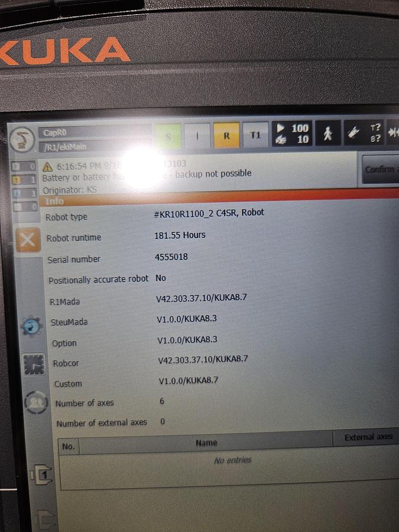
Task: Select the SteuMada V1.0.0/KUKA8.3 value
Action: [187, 319]
